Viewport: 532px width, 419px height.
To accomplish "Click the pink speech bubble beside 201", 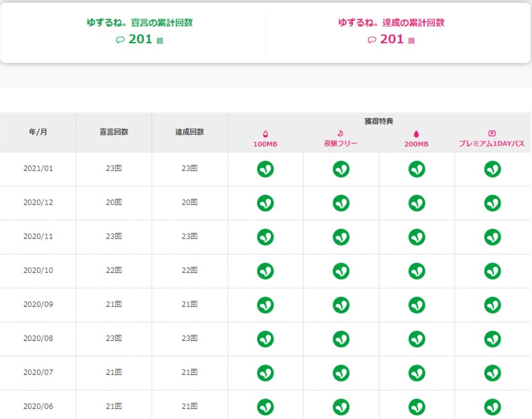I will tap(372, 40).
